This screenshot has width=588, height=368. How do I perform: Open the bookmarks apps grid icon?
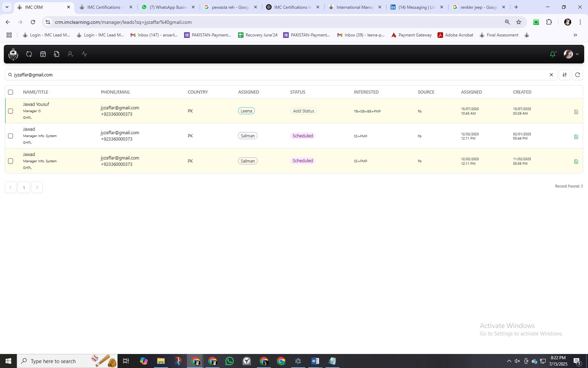9,35
